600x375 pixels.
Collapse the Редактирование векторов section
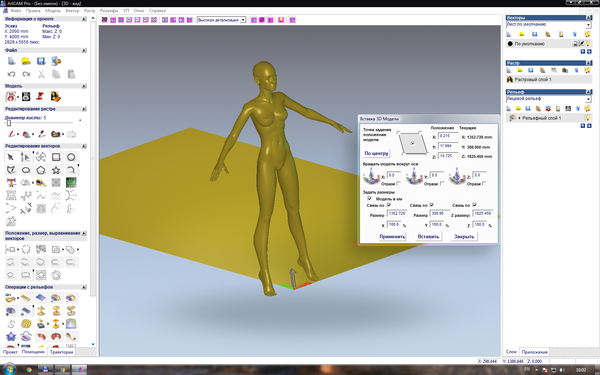click(x=84, y=146)
